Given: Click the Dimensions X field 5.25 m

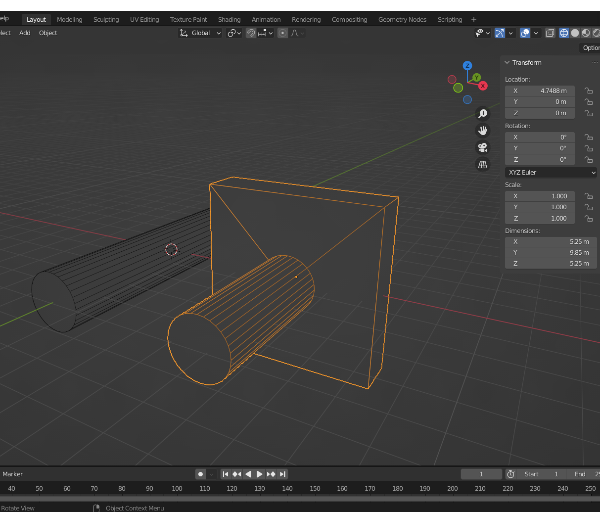Looking at the screenshot, I should (551, 241).
